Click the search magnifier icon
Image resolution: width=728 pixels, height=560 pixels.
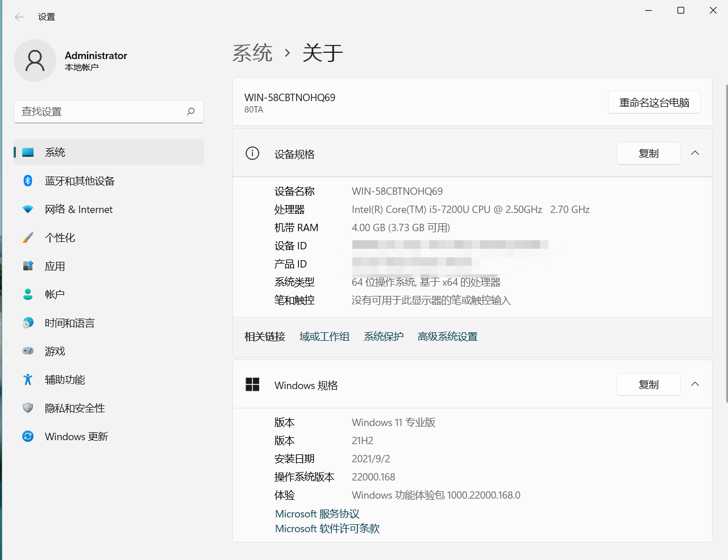pos(191,111)
